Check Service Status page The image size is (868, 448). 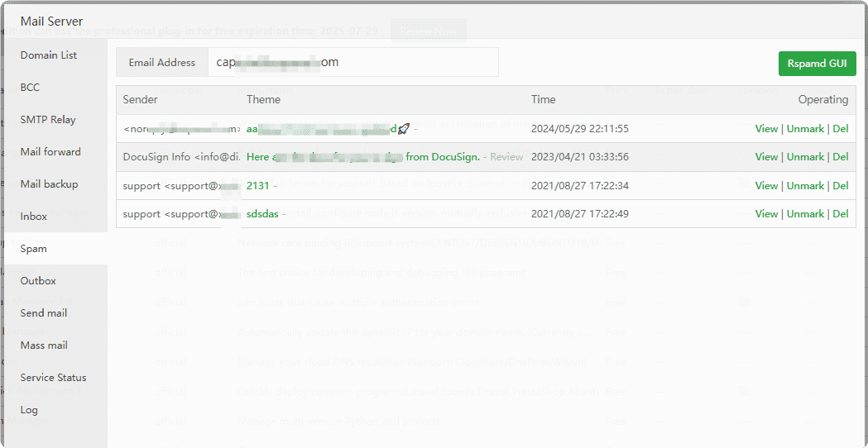click(x=54, y=377)
